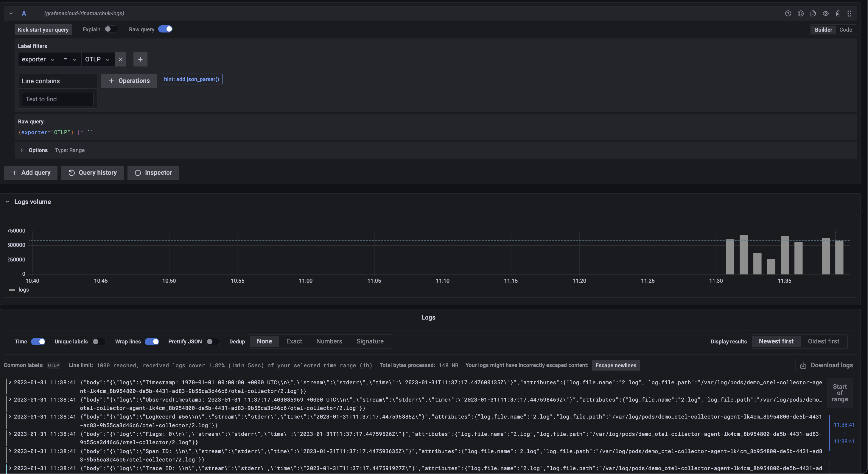Disable the Raw query switch
Viewport: 868px width, 474px height.
(x=165, y=29)
